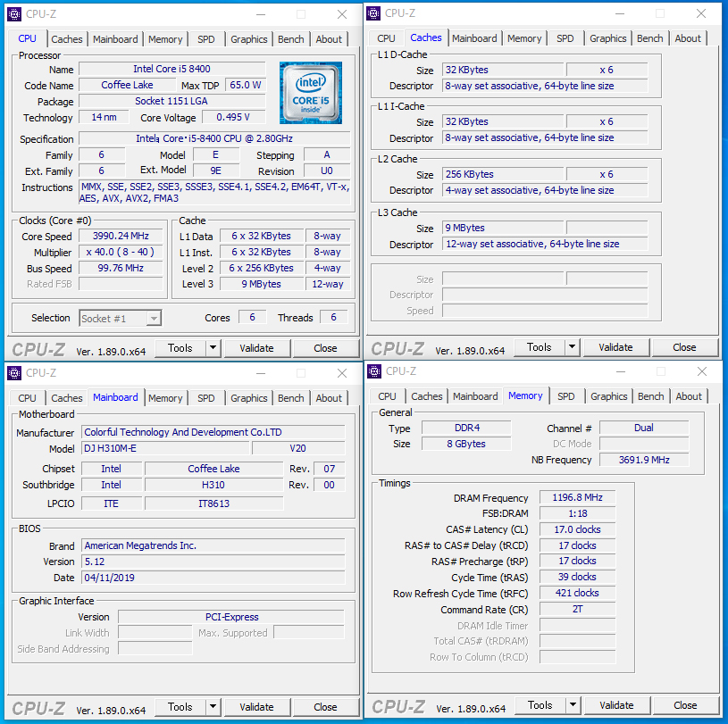Screen dimensions: 728x724
Task: Click Close button in Caches window
Action: [x=684, y=347]
